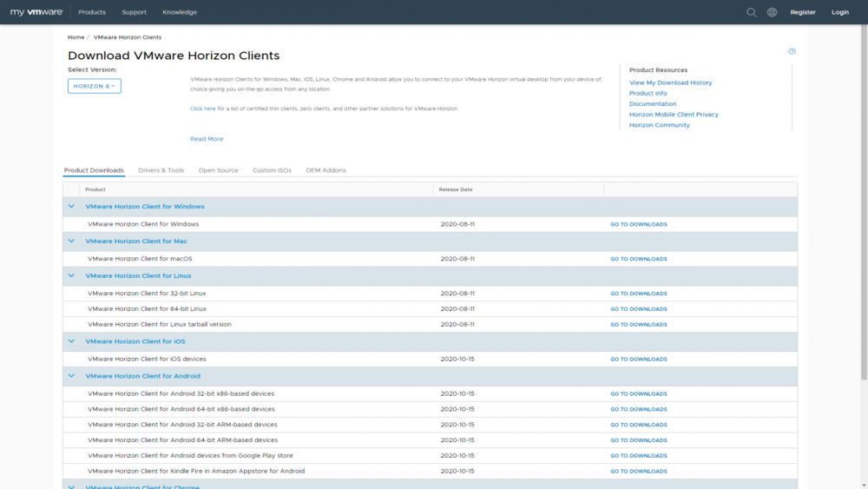This screenshot has height=489, width=868.
Task: Open the globe language selector
Action: click(x=772, y=12)
